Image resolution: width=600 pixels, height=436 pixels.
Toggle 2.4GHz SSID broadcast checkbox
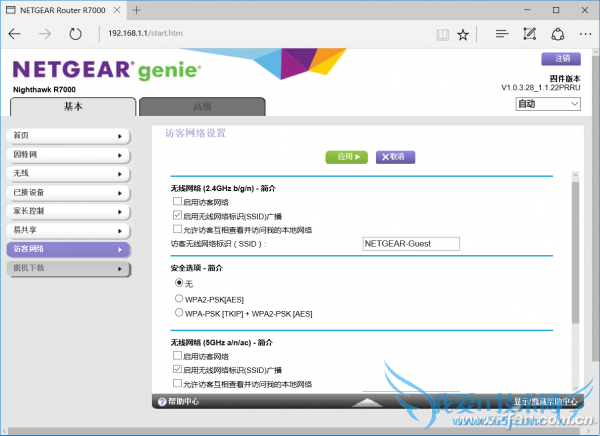[x=177, y=215]
